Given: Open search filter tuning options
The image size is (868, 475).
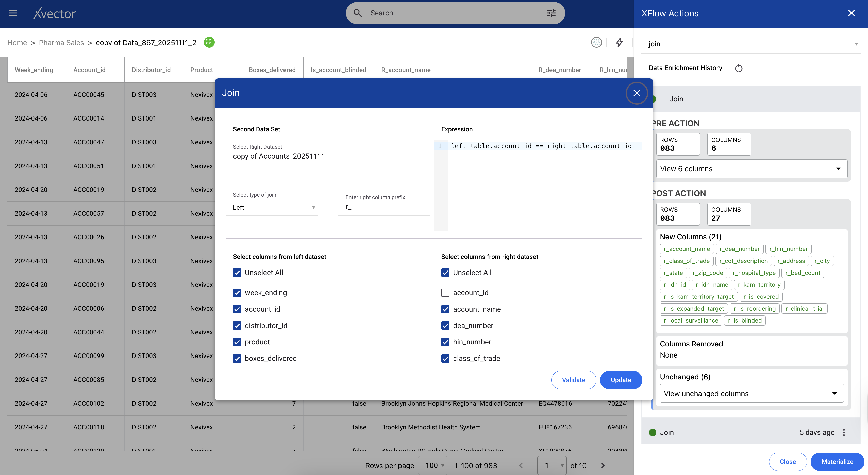Looking at the screenshot, I should (x=551, y=13).
